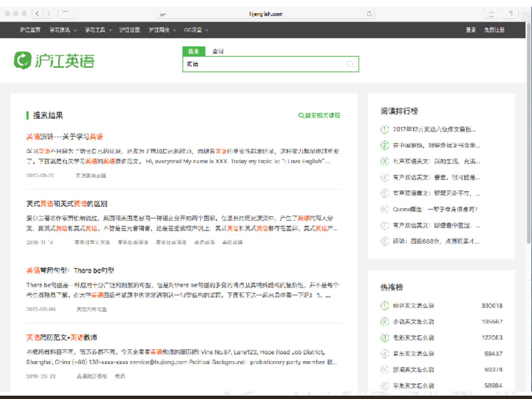Select the green 搜索 tab
532x399 pixels.
pos(194,51)
